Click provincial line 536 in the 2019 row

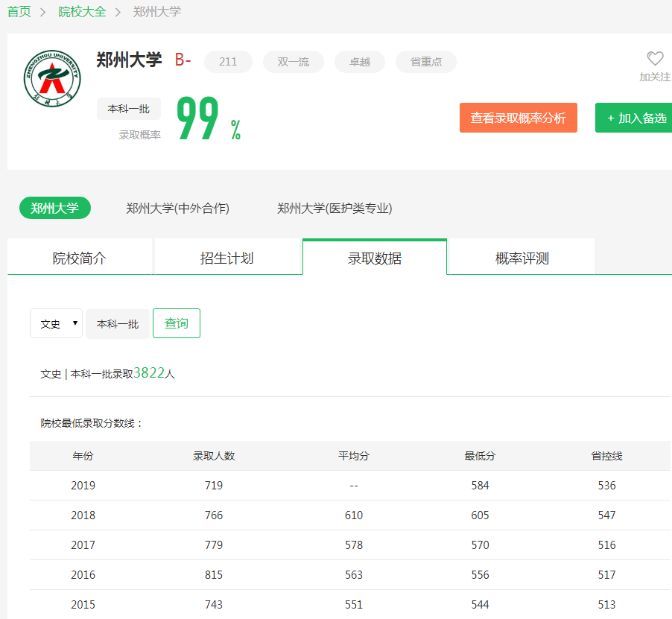pyautogui.click(x=607, y=486)
